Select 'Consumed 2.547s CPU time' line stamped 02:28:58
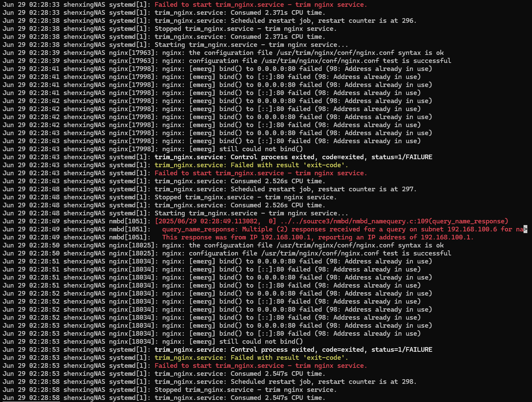The height and width of the screenshot is (402, 532). click(164, 398)
